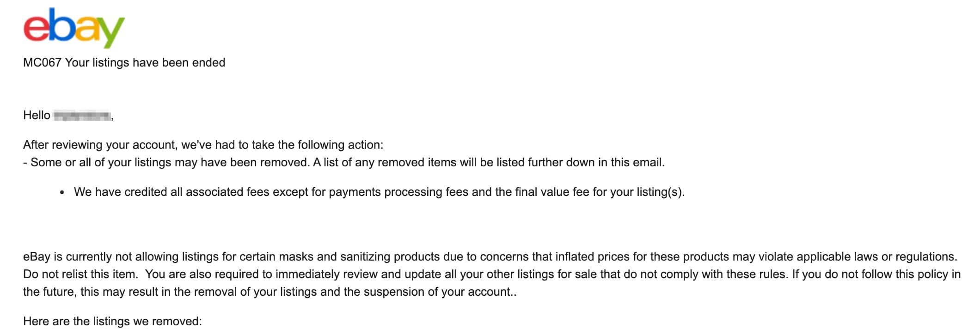Click the green 'y' in the eBay logo
This screenshot has height=329, width=980.
click(x=109, y=31)
